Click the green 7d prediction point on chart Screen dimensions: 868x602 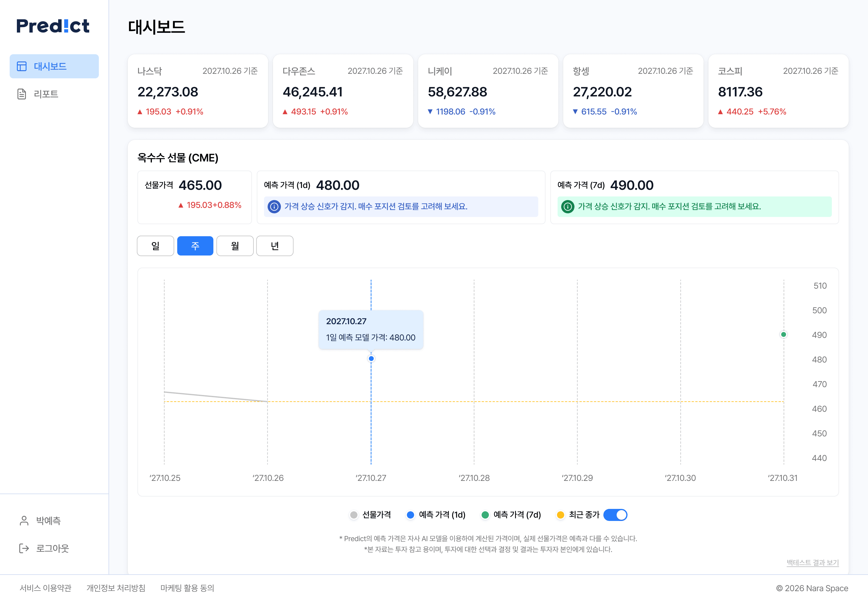click(x=784, y=334)
